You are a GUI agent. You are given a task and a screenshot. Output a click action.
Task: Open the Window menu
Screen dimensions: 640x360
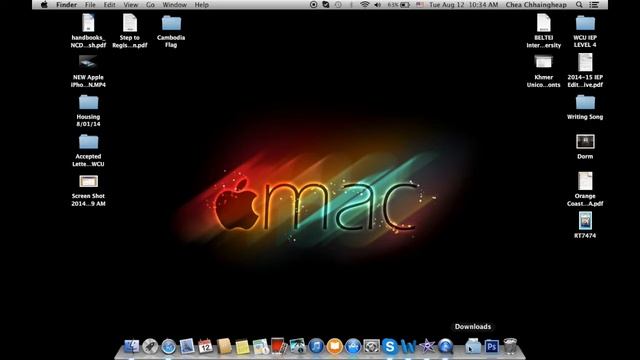[174, 4]
